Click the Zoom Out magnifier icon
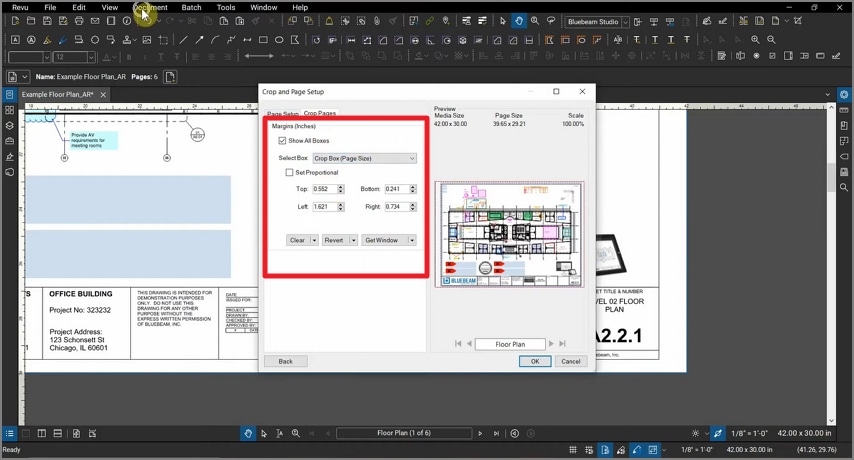Image resolution: width=854 pixels, height=460 pixels. [x=771, y=40]
